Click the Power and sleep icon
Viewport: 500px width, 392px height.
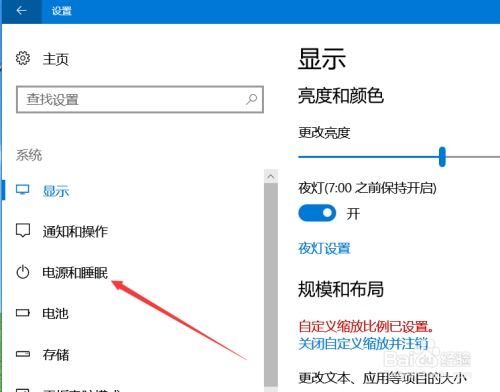click(x=23, y=272)
